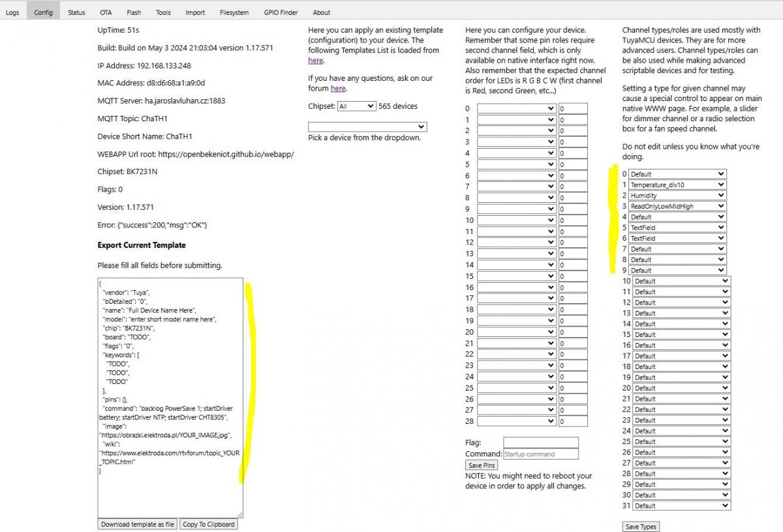The width and height of the screenshot is (783, 532).
Task: Click pin 25 channel number field
Action: pyautogui.click(x=573, y=388)
